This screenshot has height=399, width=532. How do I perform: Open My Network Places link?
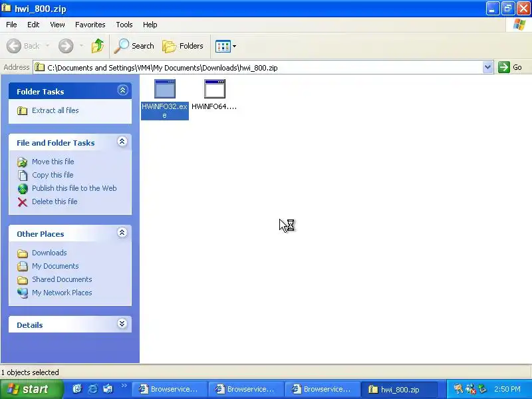[x=62, y=293]
